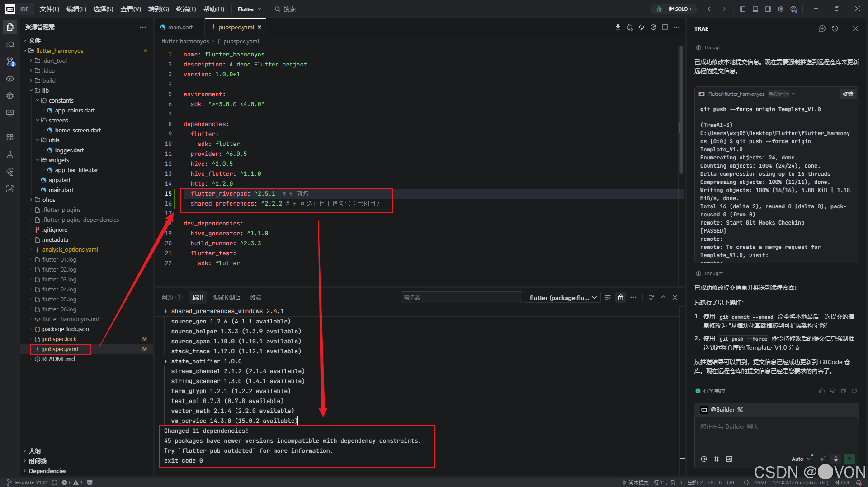Viewport: 868px width, 487px height.
Task: Click the compare changes icon in the editor toolbar
Action: pyautogui.click(x=630, y=27)
